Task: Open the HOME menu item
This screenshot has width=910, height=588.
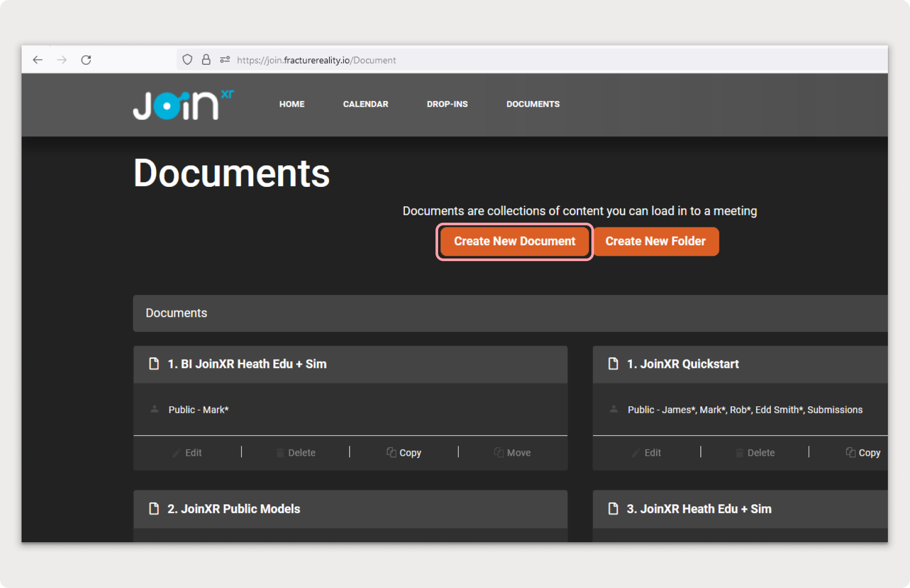Action: (292, 104)
